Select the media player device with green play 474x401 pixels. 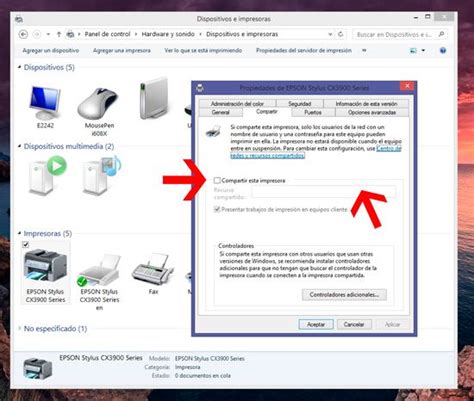46,175
